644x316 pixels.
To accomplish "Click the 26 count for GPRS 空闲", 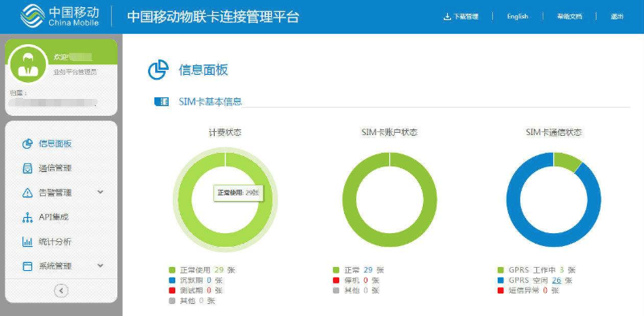I will [556, 281].
